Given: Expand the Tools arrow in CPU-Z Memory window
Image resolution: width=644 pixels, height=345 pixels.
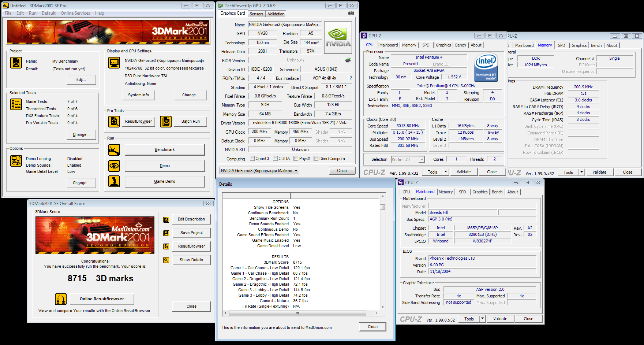Looking at the screenshot, I should (581, 172).
